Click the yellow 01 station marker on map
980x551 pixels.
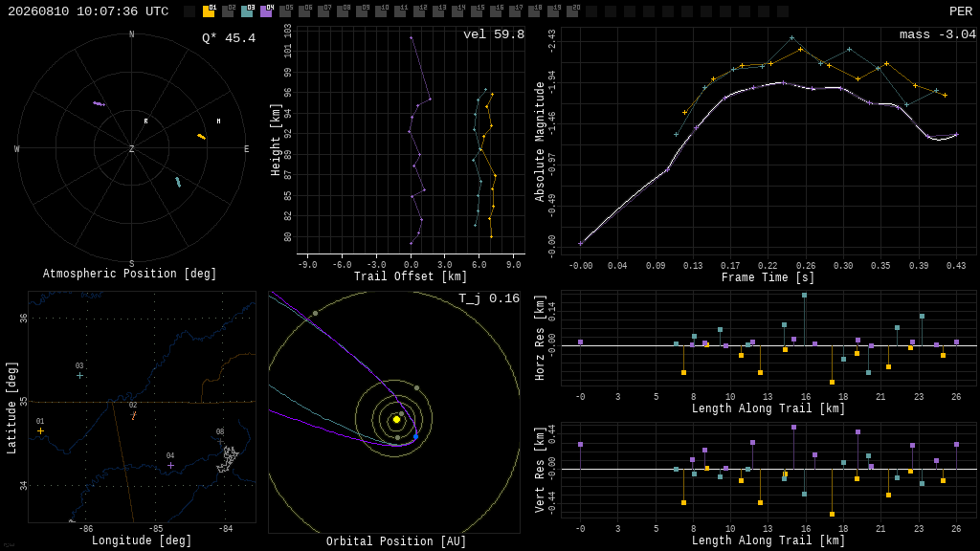pos(40,431)
